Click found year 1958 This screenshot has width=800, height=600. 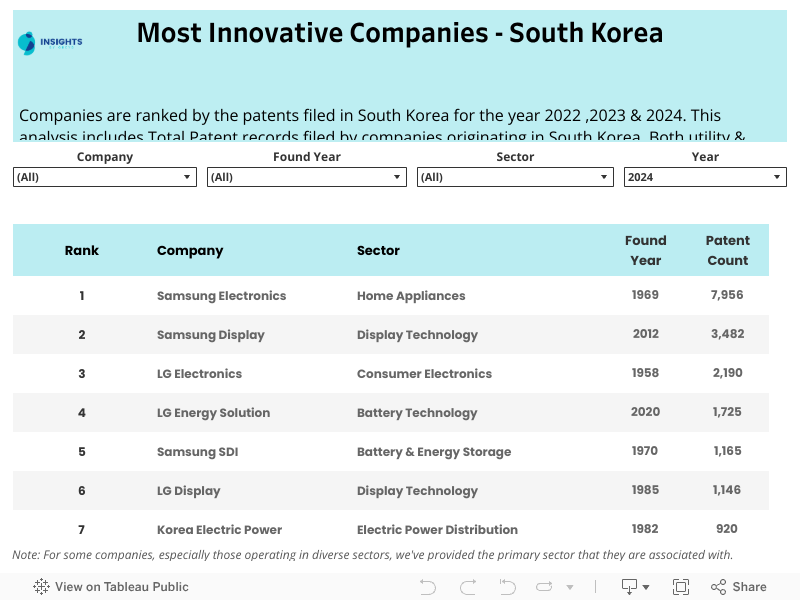click(645, 373)
